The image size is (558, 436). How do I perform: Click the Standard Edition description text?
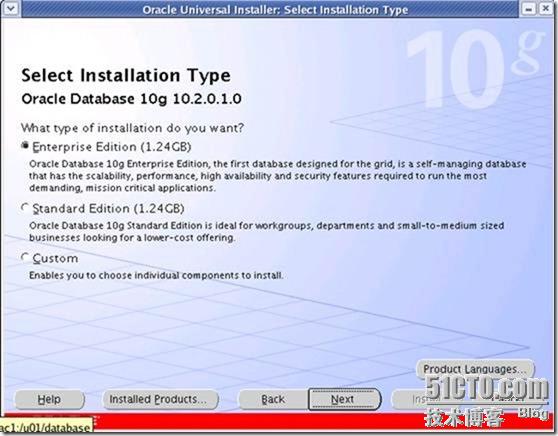click(267, 231)
